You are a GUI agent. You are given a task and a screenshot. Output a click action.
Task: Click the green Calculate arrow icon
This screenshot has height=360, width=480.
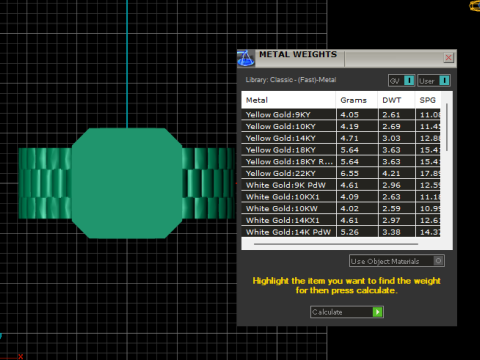point(377,312)
